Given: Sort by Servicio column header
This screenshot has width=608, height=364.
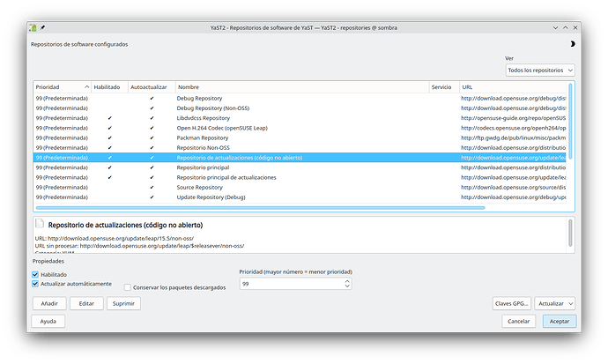Looking at the screenshot, I should [444, 87].
